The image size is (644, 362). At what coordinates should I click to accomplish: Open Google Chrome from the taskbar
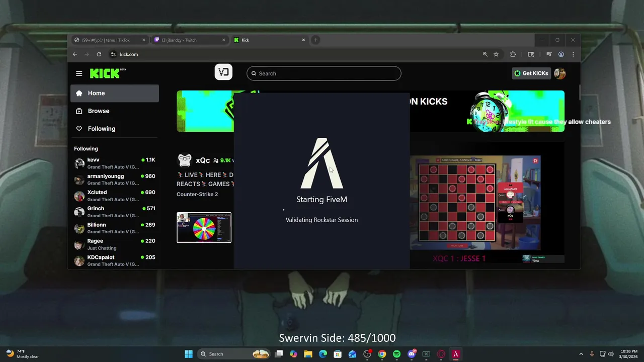(382, 354)
